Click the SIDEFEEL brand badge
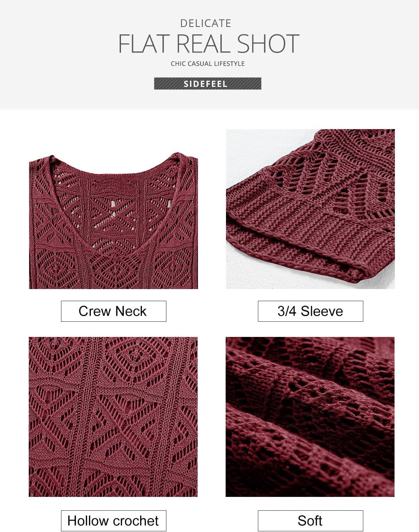419x532 pixels. click(x=208, y=84)
